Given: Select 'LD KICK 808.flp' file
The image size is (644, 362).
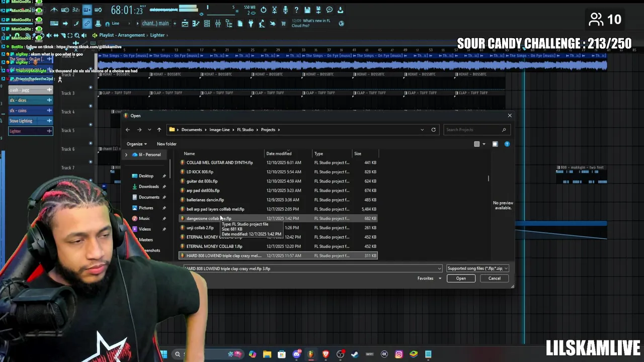Looking at the screenshot, I should click(278, 172).
